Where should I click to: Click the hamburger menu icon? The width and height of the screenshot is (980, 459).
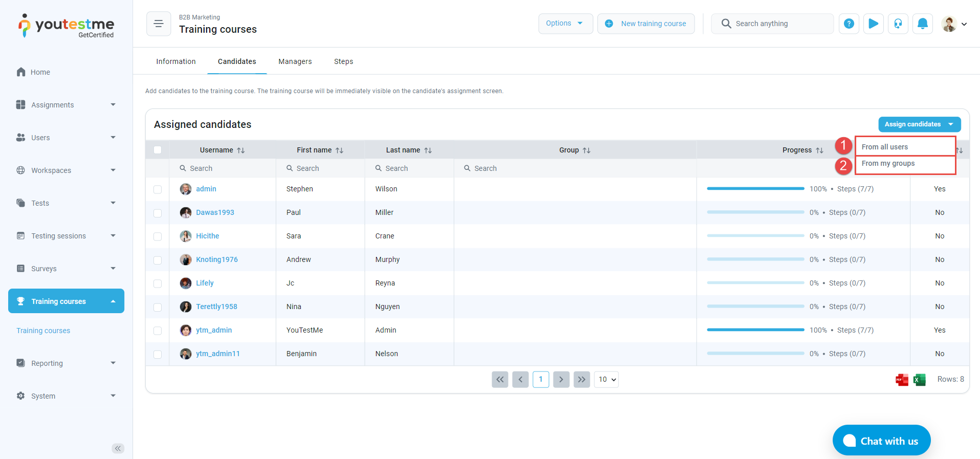159,24
